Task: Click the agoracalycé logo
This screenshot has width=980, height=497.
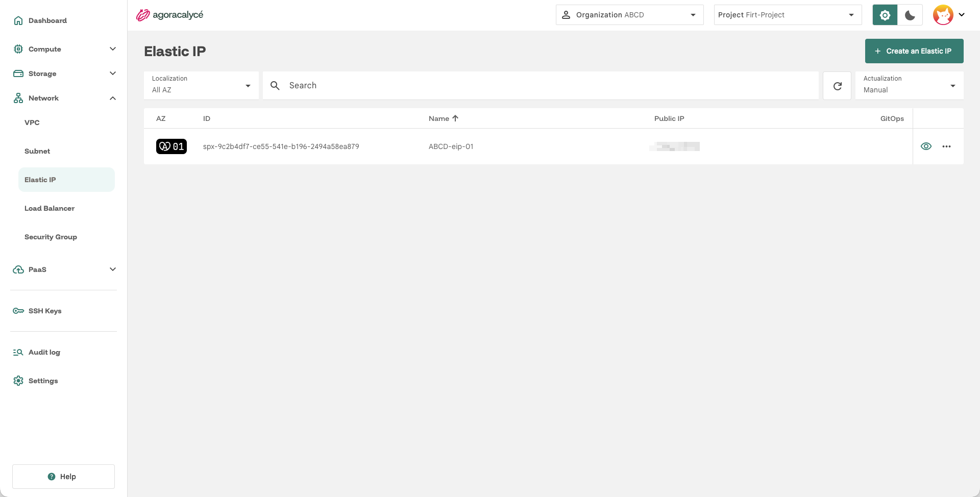Action: click(169, 15)
